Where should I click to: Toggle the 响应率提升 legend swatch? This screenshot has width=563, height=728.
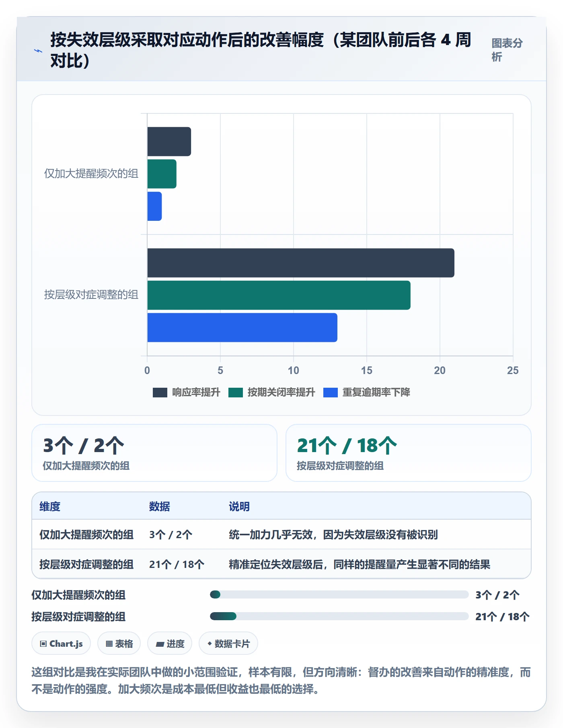click(160, 393)
